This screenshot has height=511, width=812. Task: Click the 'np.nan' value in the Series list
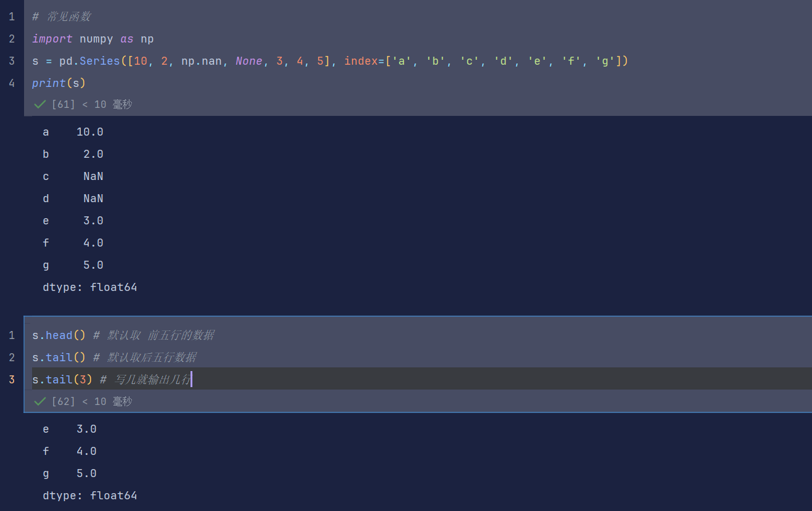202,61
